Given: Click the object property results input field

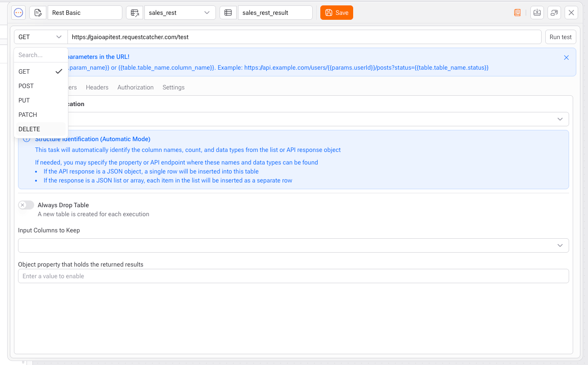Looking at the screenshot, I should click(293, 276).
